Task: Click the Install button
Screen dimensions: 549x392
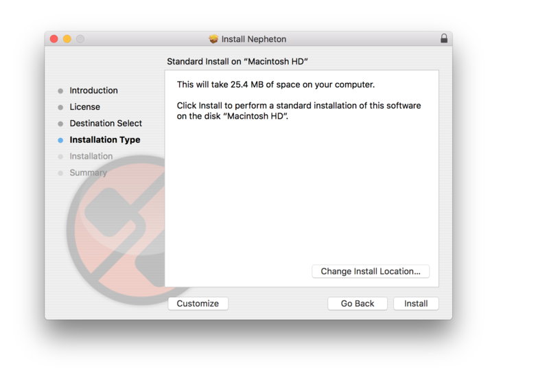Action: pyautogui.click(x=416, y=303)
